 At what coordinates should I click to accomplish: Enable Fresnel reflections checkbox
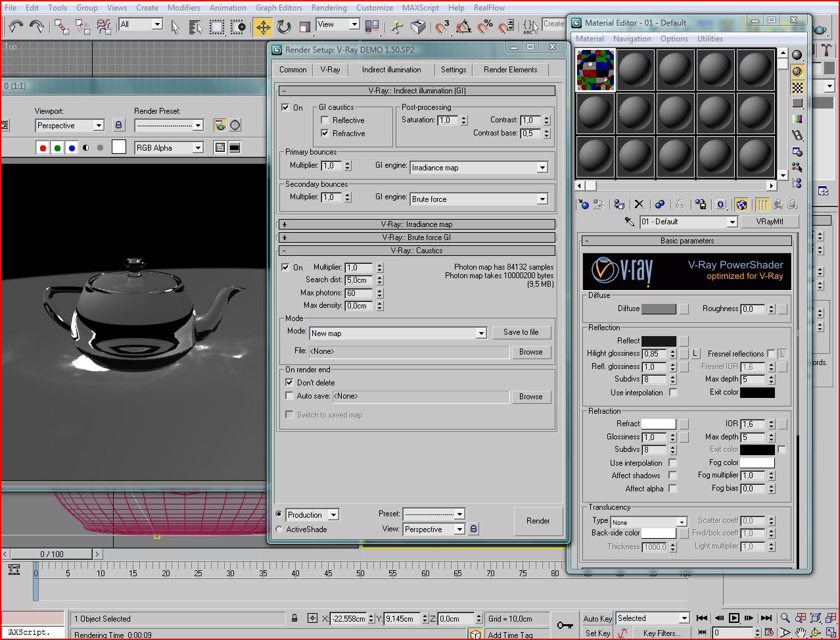(x=771, y=354)
